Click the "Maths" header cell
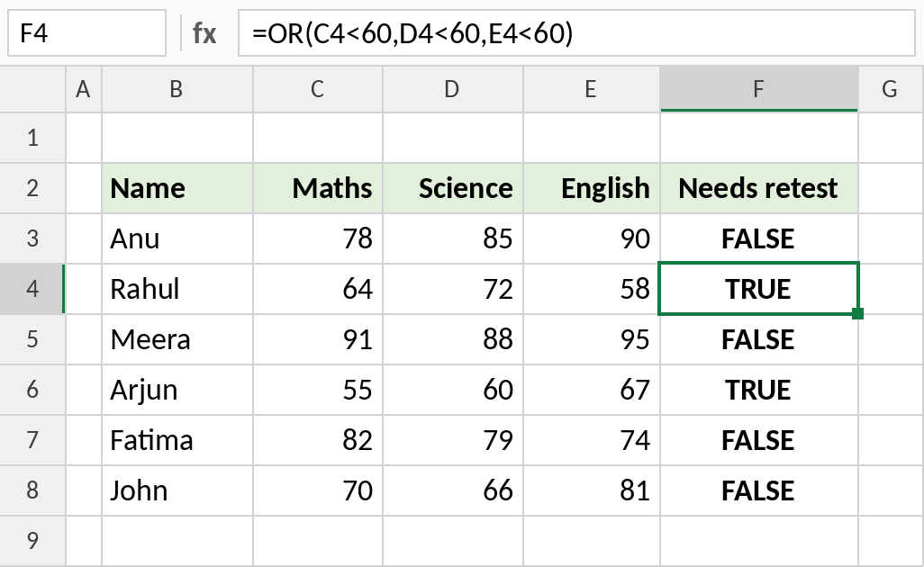 click(x=318, y=188)
